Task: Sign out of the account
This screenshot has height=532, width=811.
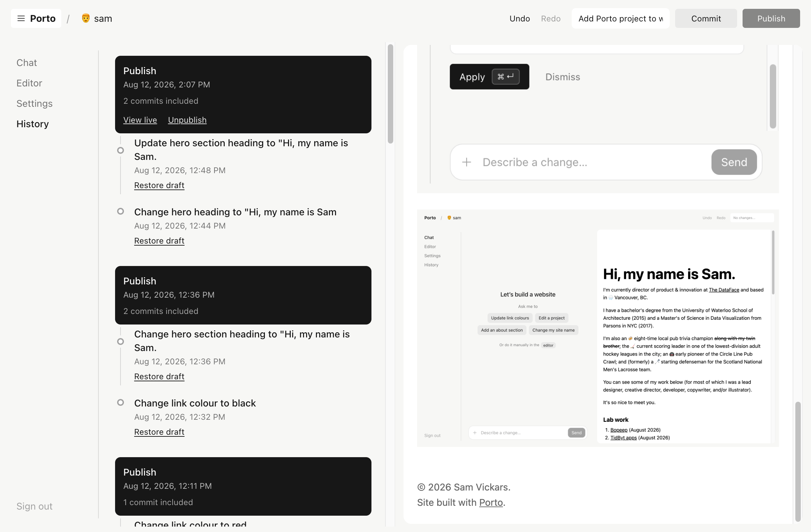Action: (34, 506)
